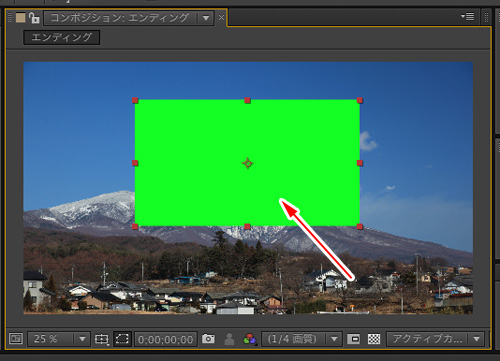The width and height of the screenshot is (500, 361).
Task: Click the エンディング breadcrumb button
Action: [61, 37]
